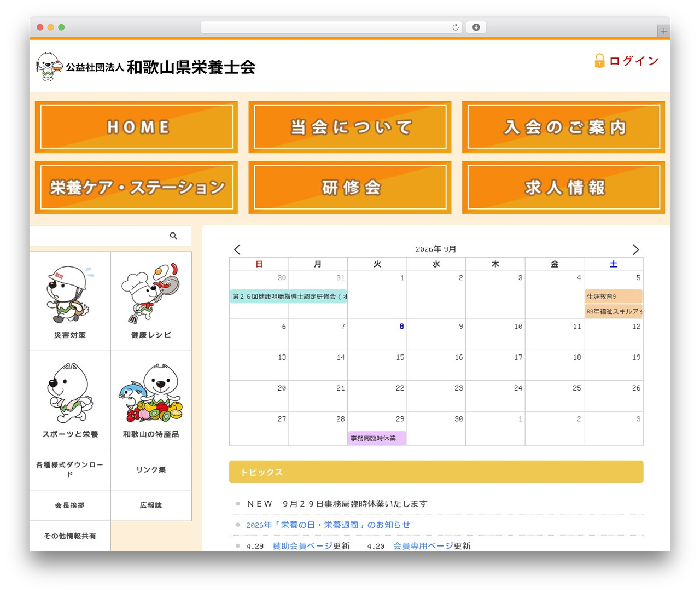Open the 事務局臨時休業 event on September 29

(377, 438)
